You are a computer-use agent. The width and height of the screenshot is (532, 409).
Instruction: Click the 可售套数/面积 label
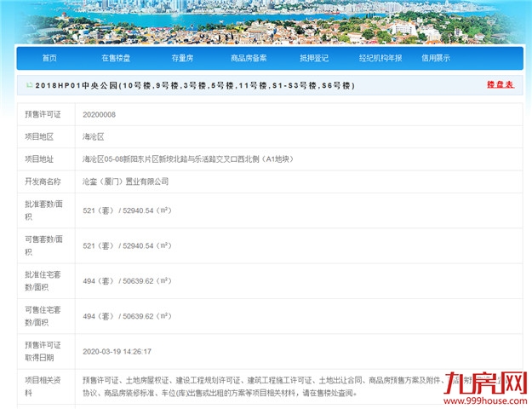point(43,245)
